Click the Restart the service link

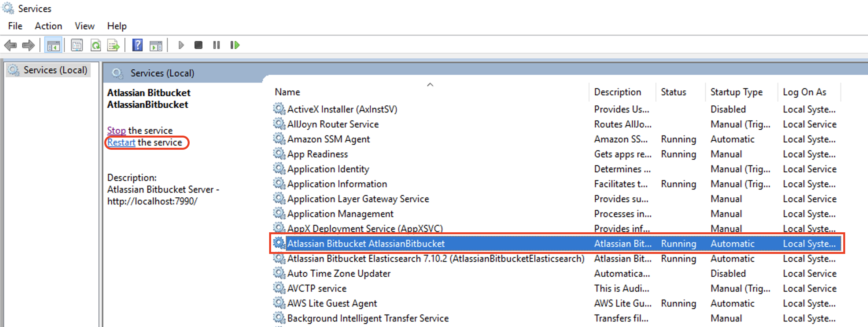(x=121, y=142)
